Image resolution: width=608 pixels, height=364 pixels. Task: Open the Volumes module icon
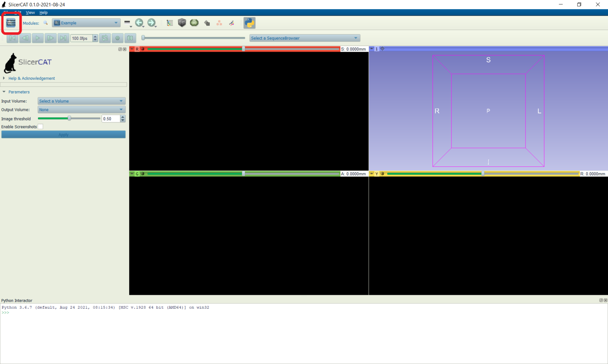point(182,23)
